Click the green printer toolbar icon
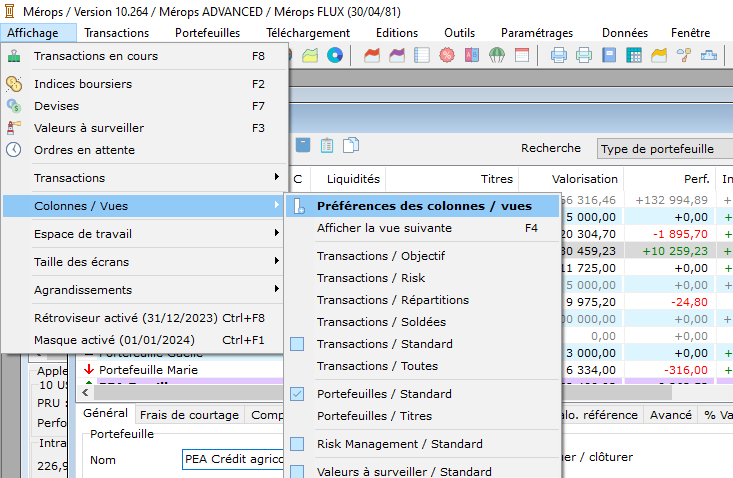733x478 pixels. [x=584, y=56]
